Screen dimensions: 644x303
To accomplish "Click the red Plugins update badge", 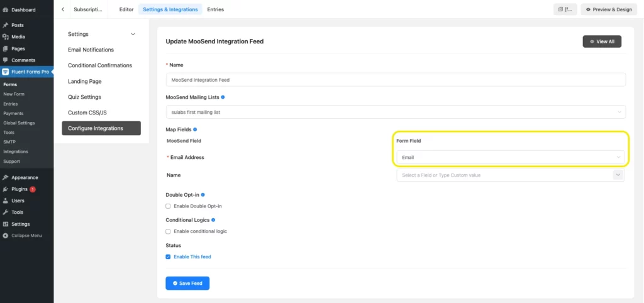I will (x=33, y=189).
